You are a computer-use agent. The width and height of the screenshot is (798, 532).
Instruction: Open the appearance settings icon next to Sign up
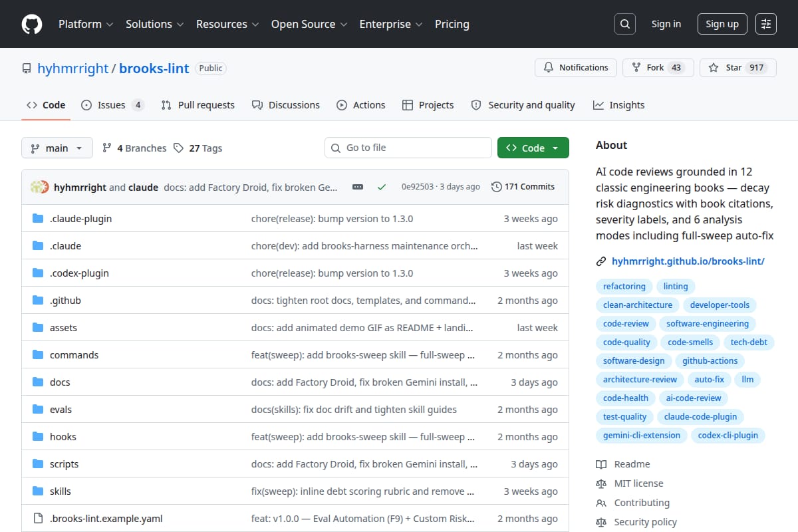(766, 24)
